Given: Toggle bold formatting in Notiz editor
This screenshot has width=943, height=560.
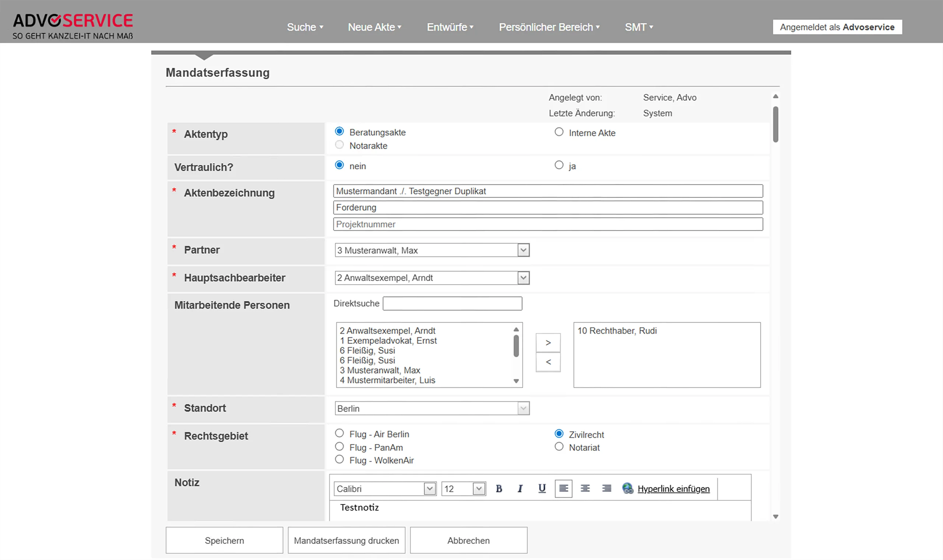Looking at the screenshot, I should (x=499, y=489).
